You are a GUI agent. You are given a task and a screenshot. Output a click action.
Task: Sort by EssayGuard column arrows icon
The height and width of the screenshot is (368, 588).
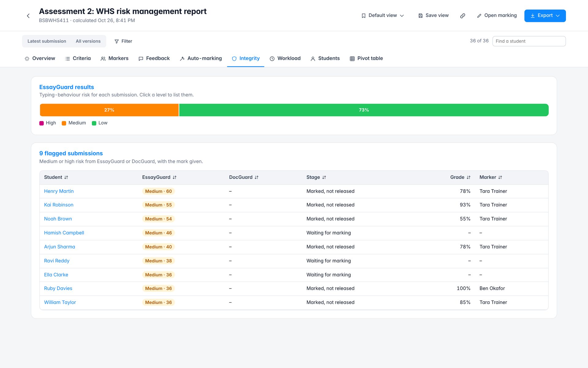pos(175,177)
